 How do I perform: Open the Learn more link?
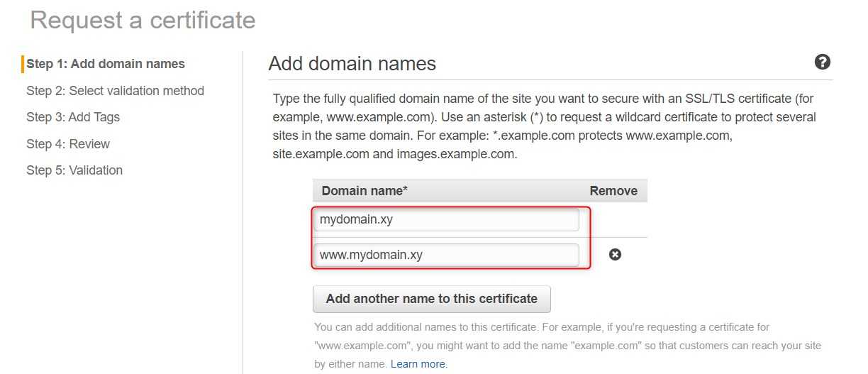click(x=418, y=364)
